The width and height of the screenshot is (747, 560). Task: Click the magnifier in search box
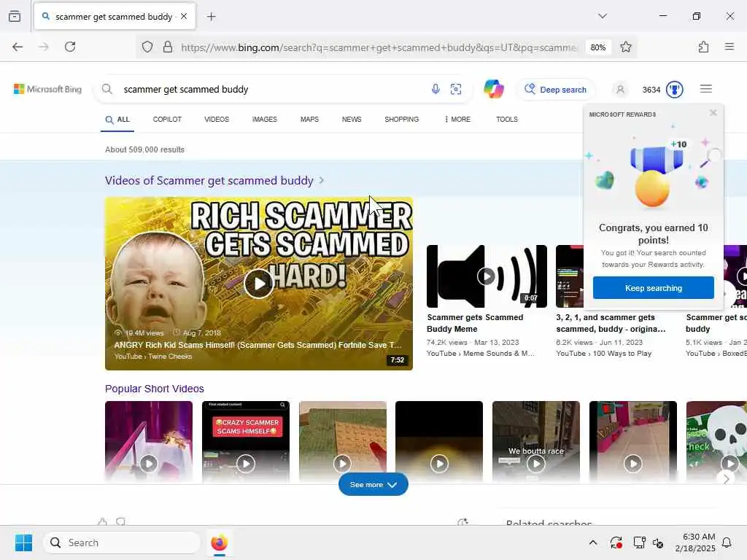[x=107, y=90]
